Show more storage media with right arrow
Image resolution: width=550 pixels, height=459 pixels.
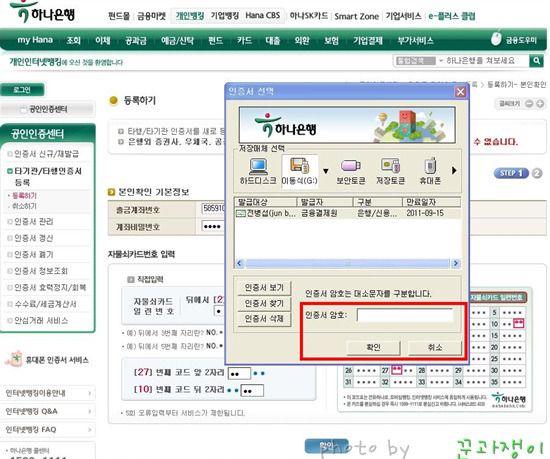[x=454, y=171]
